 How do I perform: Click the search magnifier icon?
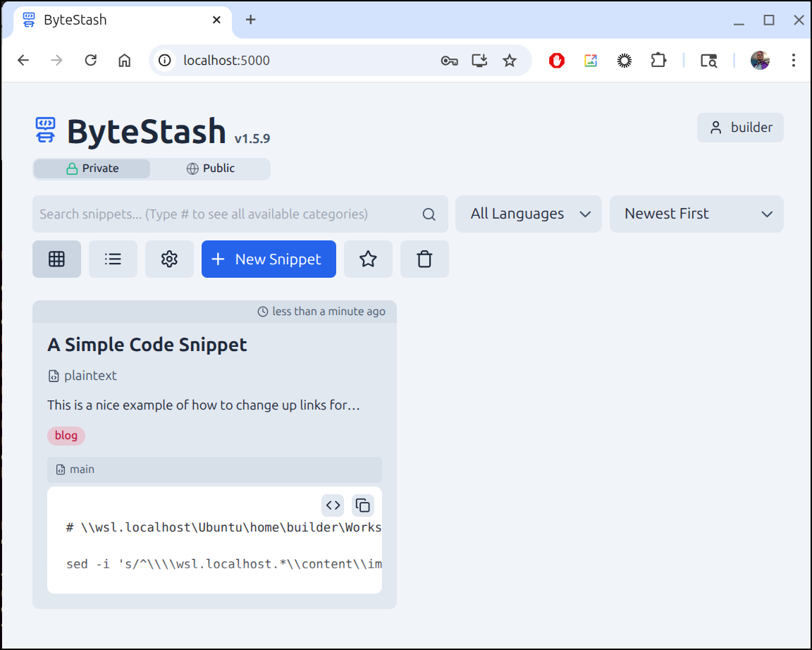click(x=429, y=214)
